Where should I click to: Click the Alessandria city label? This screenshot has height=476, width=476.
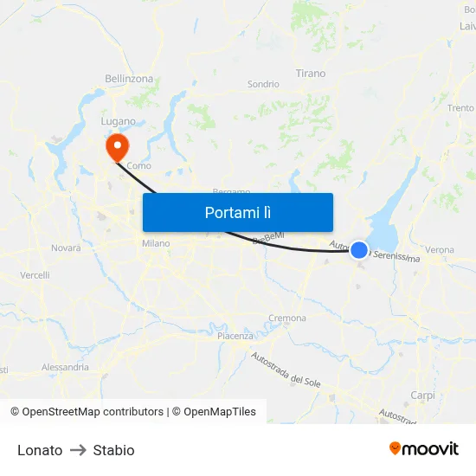[65, 367]
